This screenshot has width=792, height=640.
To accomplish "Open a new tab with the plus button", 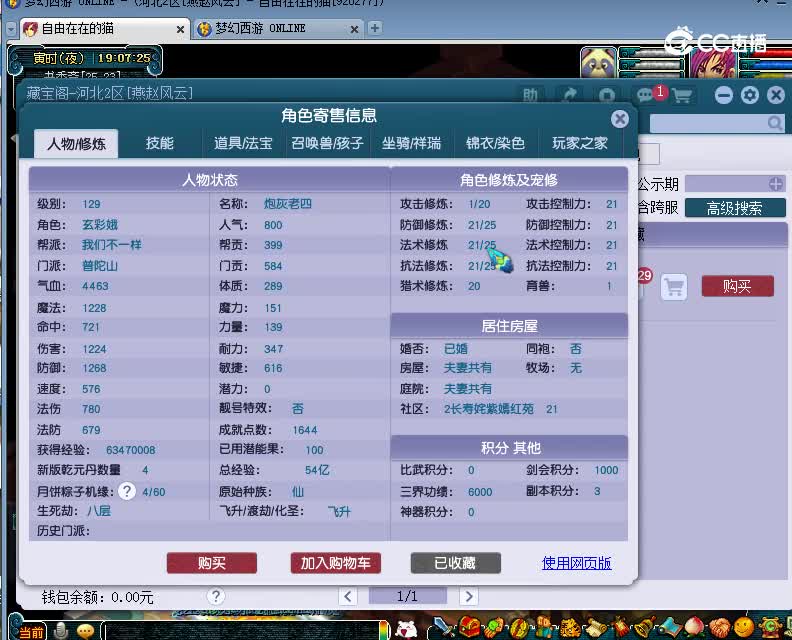I will coord(375,28).
